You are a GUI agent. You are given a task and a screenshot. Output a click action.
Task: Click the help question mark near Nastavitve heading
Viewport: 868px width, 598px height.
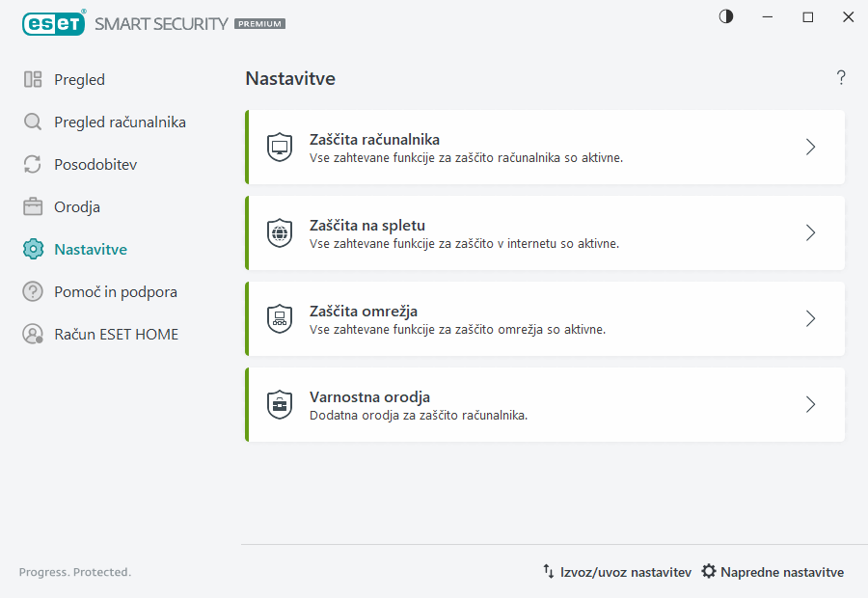840,77
